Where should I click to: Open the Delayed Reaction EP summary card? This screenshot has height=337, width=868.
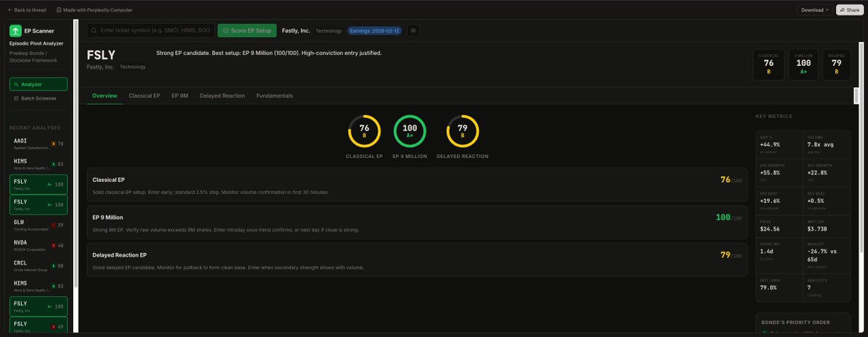point(417,259)
